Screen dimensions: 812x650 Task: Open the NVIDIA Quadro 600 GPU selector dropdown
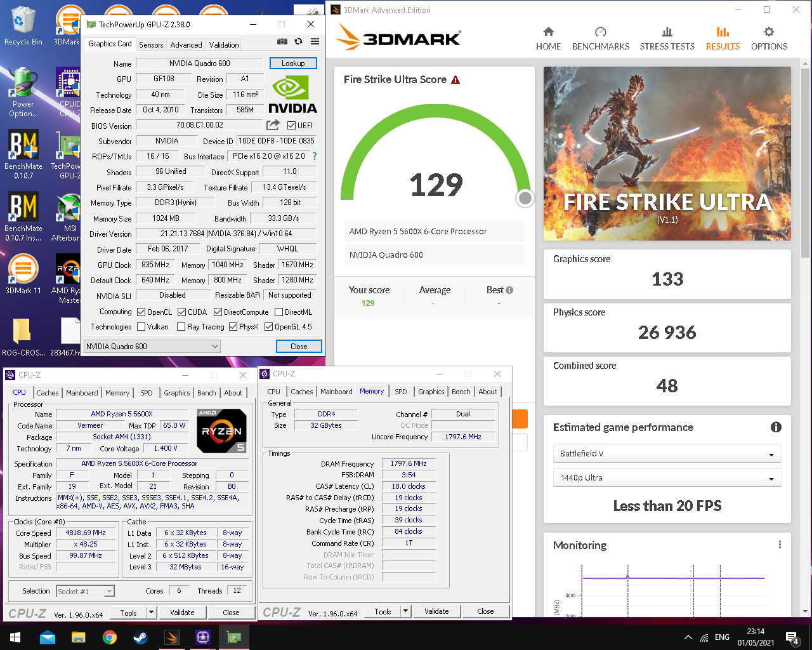(x=152, y=346)
